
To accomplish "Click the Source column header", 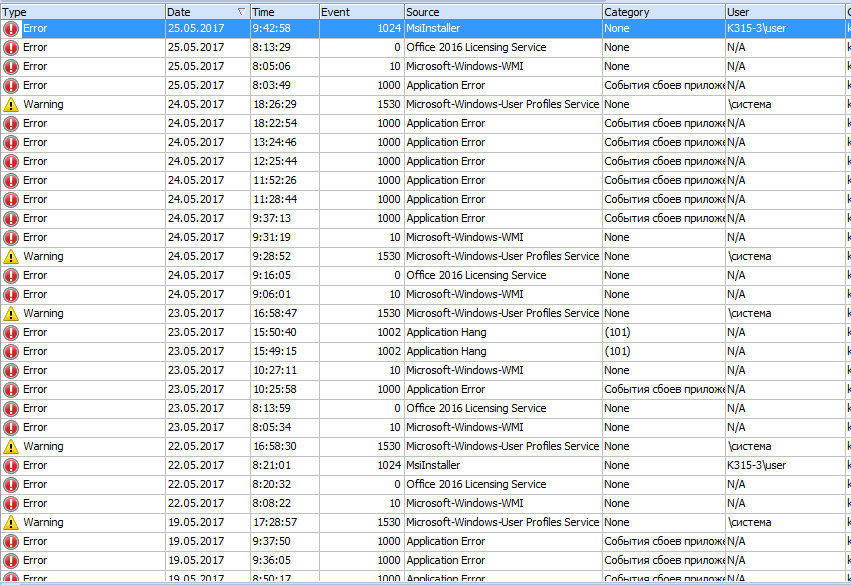I will [500, 11].
